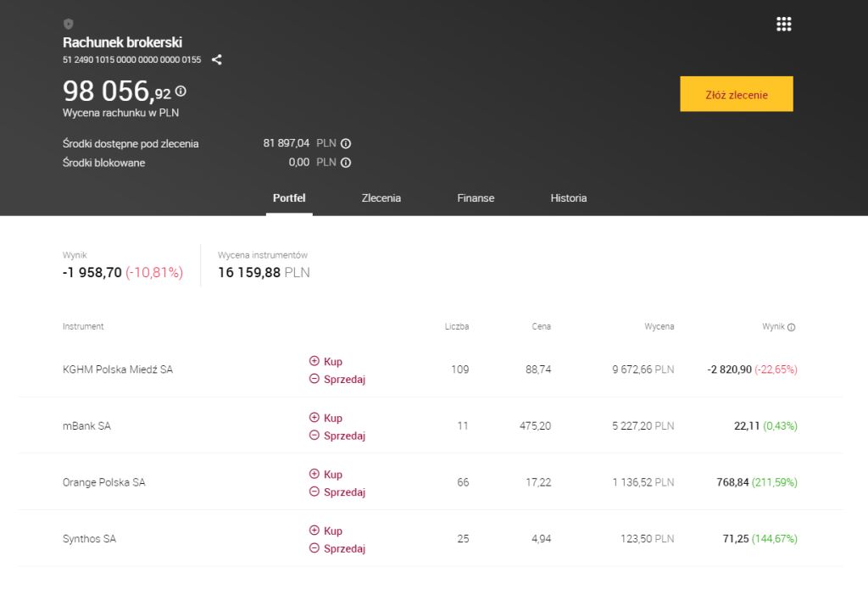This screenshot has width=868, height=589.
Task: Click the shield icon above Rachunek brokerski
Action: point(69,24)
